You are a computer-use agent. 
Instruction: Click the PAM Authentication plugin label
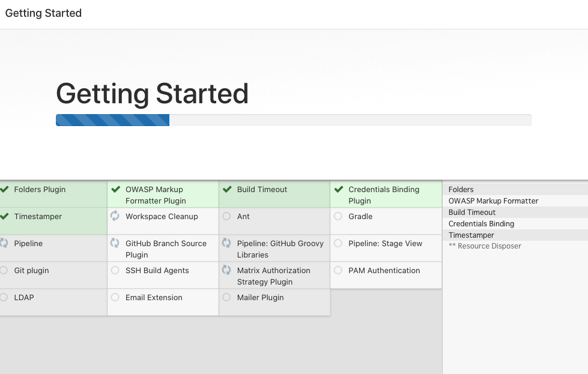pos(384,271)
